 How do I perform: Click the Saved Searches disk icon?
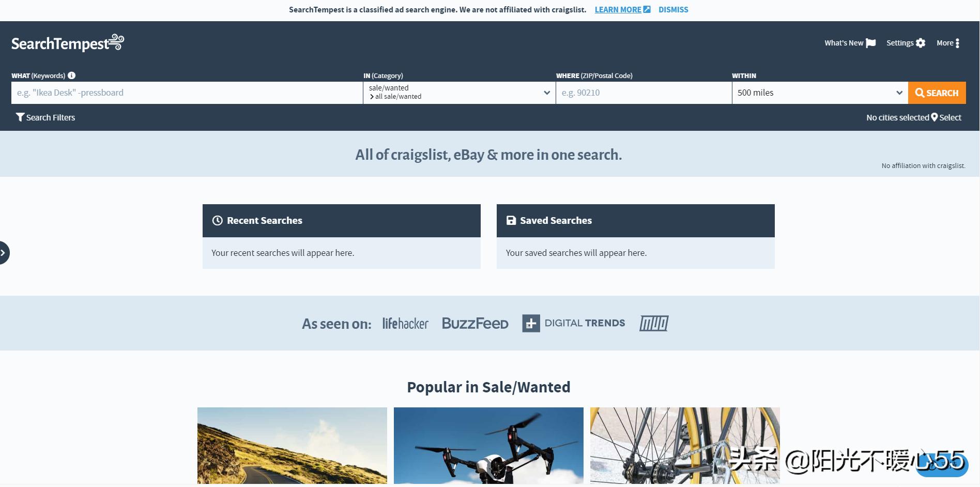[x=511, y=220]
